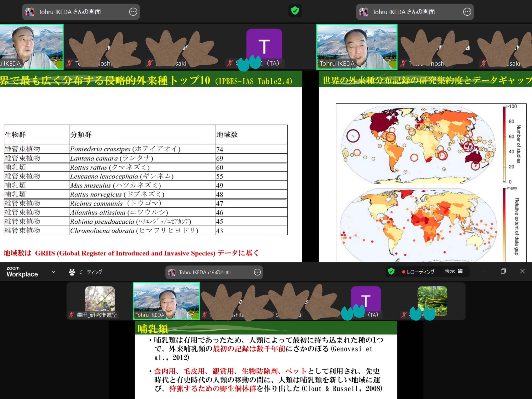Click profile avatar in 哺乳類 window share label
Image resolution: width=532 pixels, height=399 pixels.
pyautogui.click(x=172, y=272)
